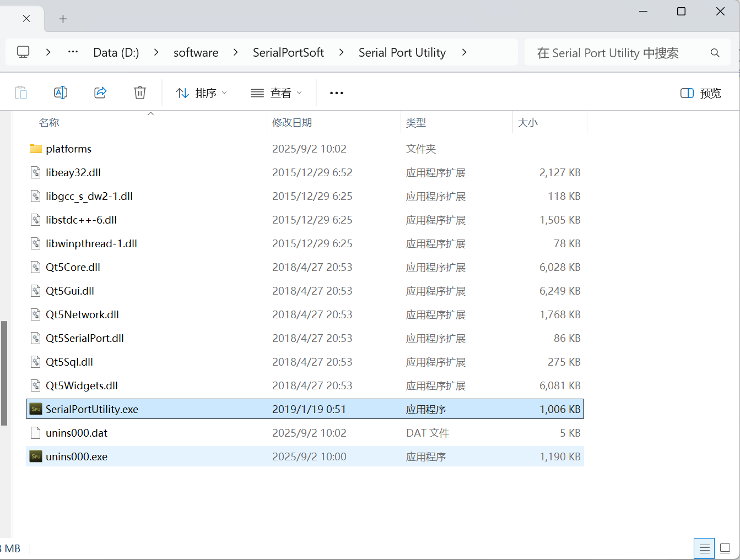Click DAT 文件 type cell
This screenshot has width=740, height=560.
pyautogui.click(x=428, y=433)
